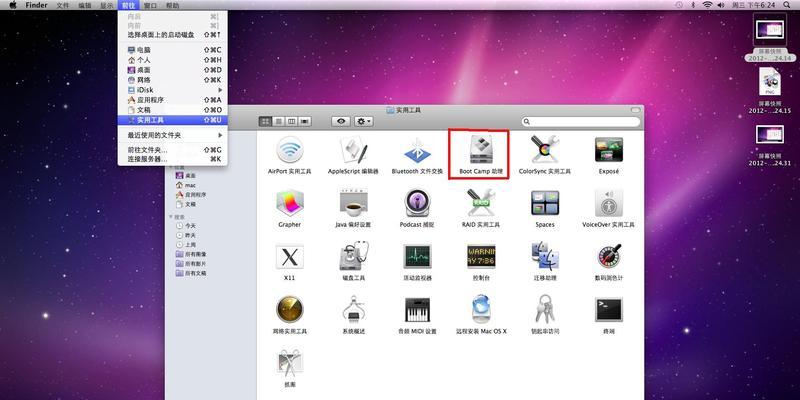This screenshot has height=400, width=800.
Task: Switch Finder to Cover Flow view
Action: 305,121
